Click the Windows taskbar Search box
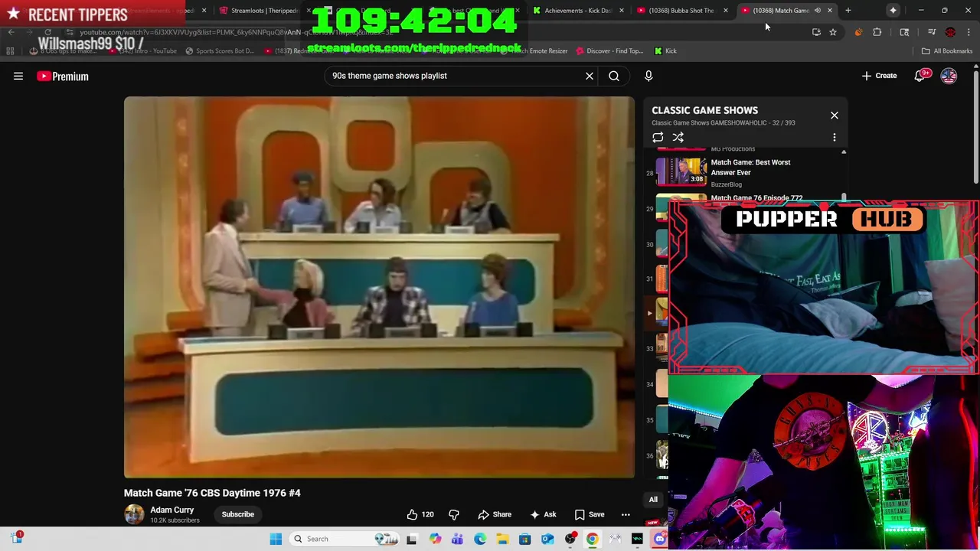The height and width of the screenshot is (551, 980). coord(346,539)
